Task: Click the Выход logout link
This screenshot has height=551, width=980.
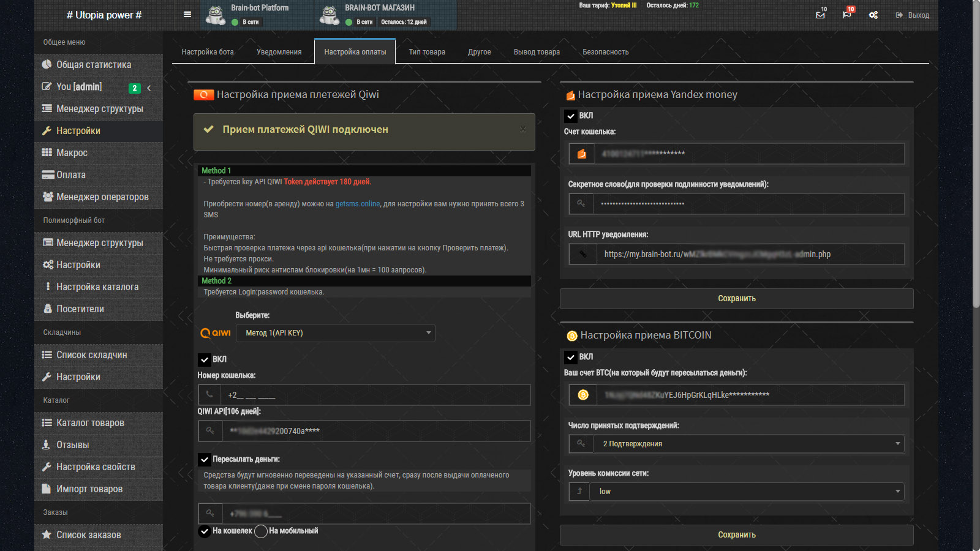Action: click(913, 15)
